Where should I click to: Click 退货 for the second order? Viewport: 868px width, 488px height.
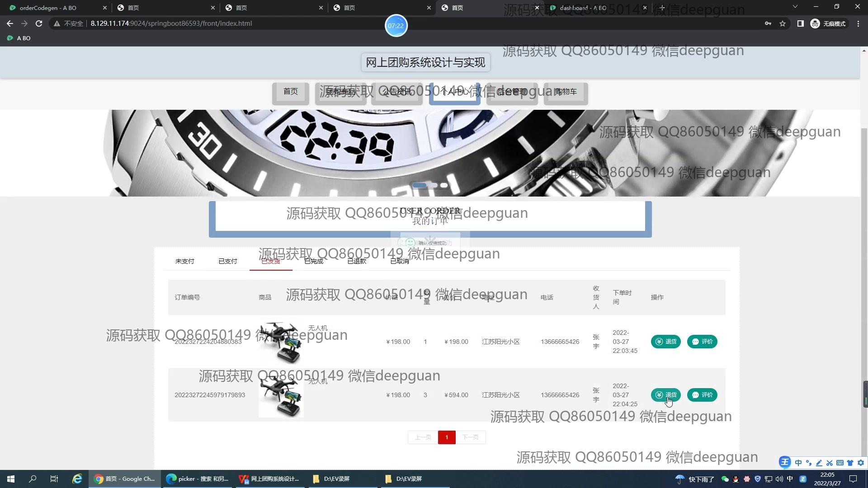tap(665, 395)
